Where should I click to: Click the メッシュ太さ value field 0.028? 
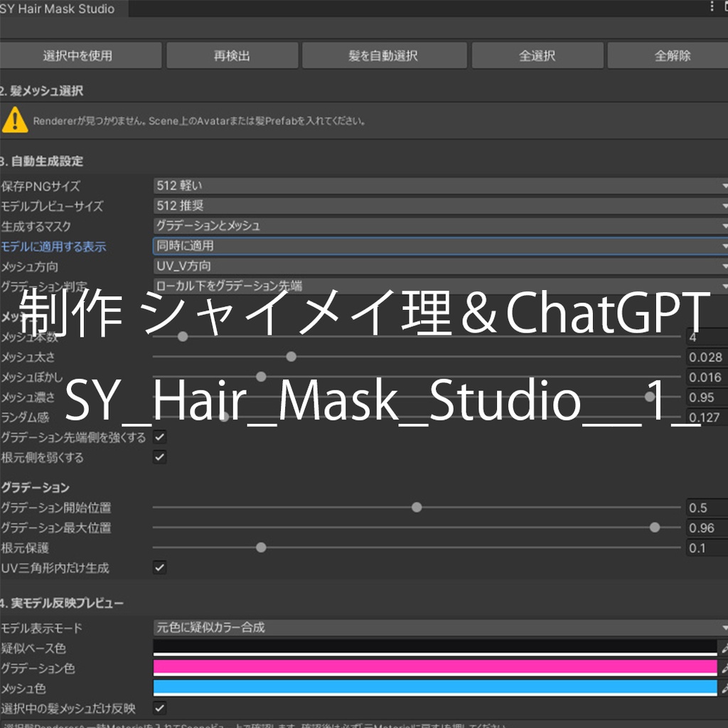[x=707, y=357]
